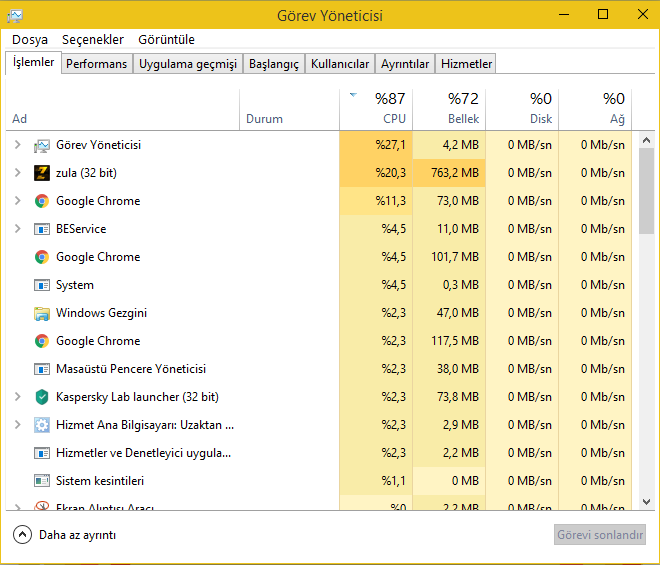Expand the zula (32 bit) process group
Viewport: 660px width, 565px height.
17,173
